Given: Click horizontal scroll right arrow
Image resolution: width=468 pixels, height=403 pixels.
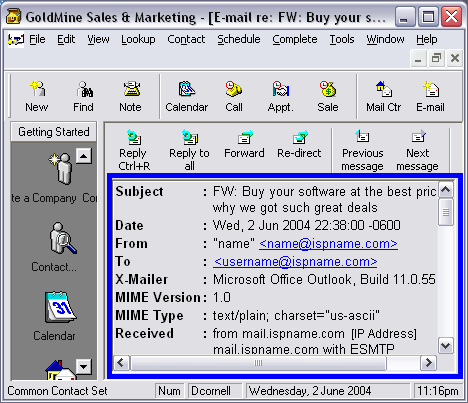Looking at the screenshot, I should tap(428, 362).
